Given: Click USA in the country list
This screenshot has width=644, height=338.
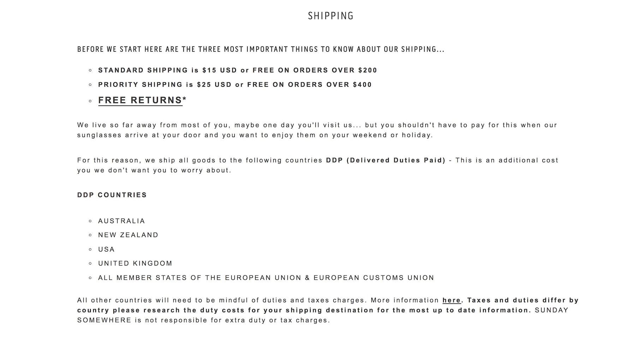Looking at the screenshot, I should coord(106,249).
